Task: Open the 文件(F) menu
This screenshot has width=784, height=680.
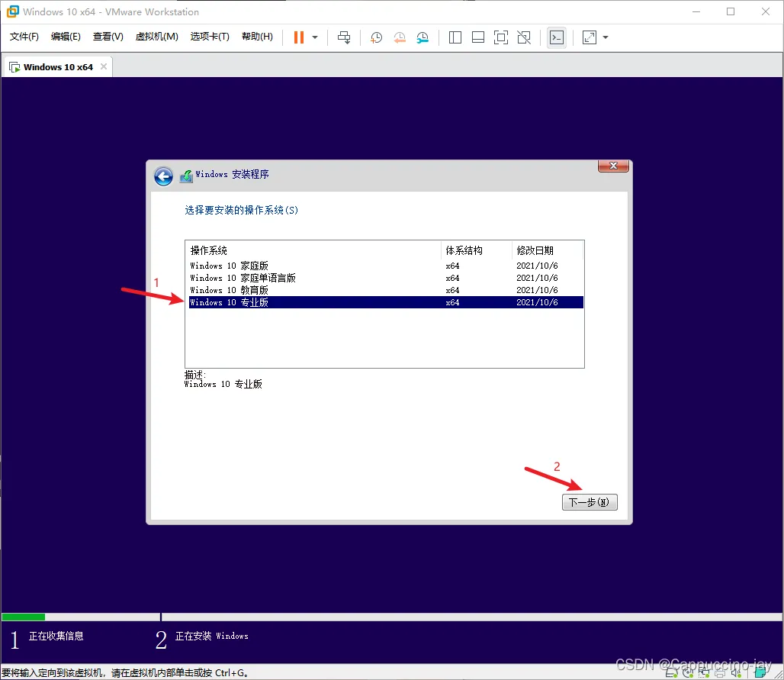Action: 24,37
